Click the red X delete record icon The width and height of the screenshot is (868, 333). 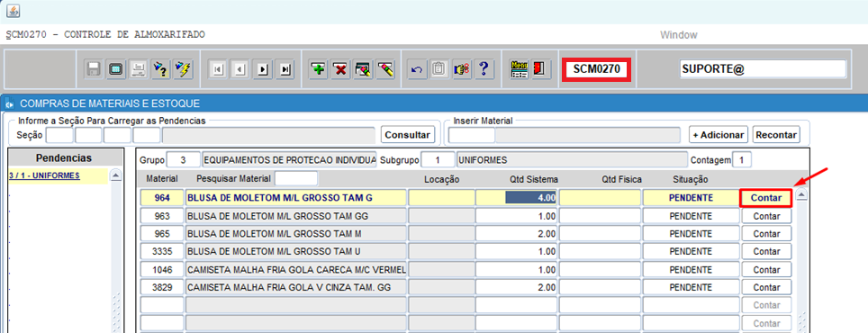coord(340,69)
